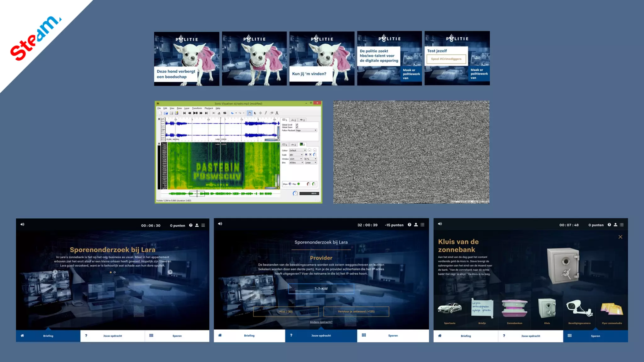Screen dimensions: 644x362
Task: Select the Measure tool icon
Action: pyautogui.click(x=277, y=113)
